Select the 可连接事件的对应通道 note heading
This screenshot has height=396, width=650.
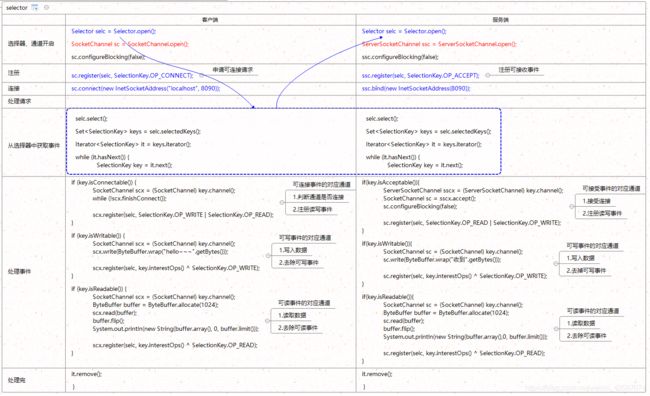[x=322, y=185]
